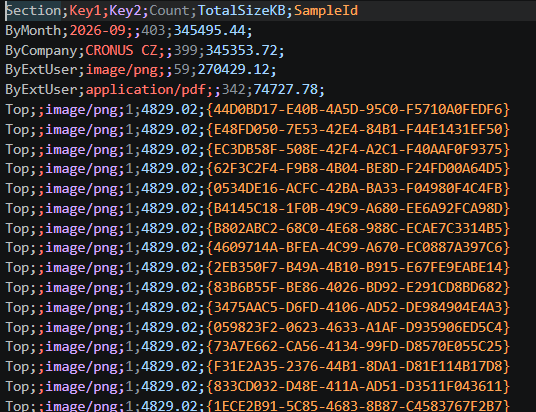The height and width of the screenshot is (412, 536).
Task: Click GUID starting with 4609714A
Action: 358,248
